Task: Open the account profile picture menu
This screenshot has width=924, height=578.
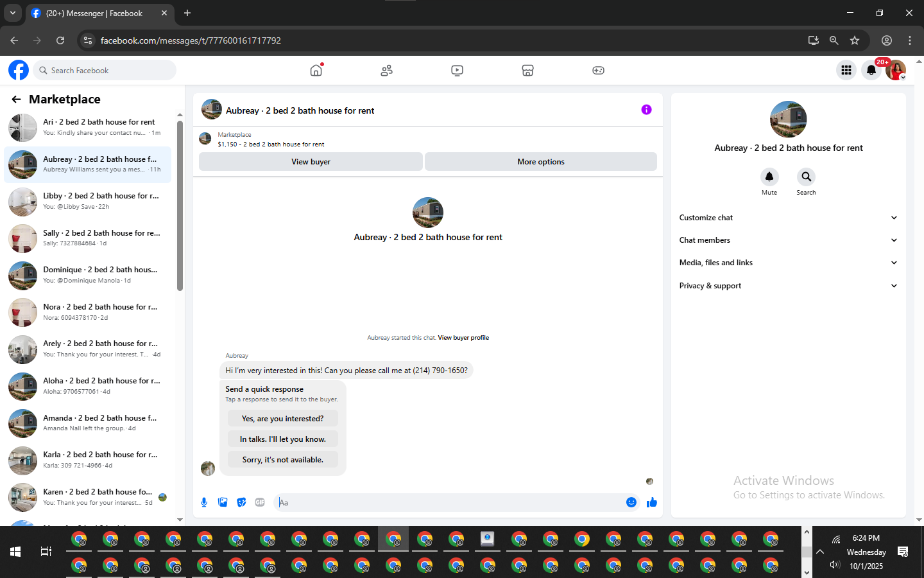Action: point(895,70)
